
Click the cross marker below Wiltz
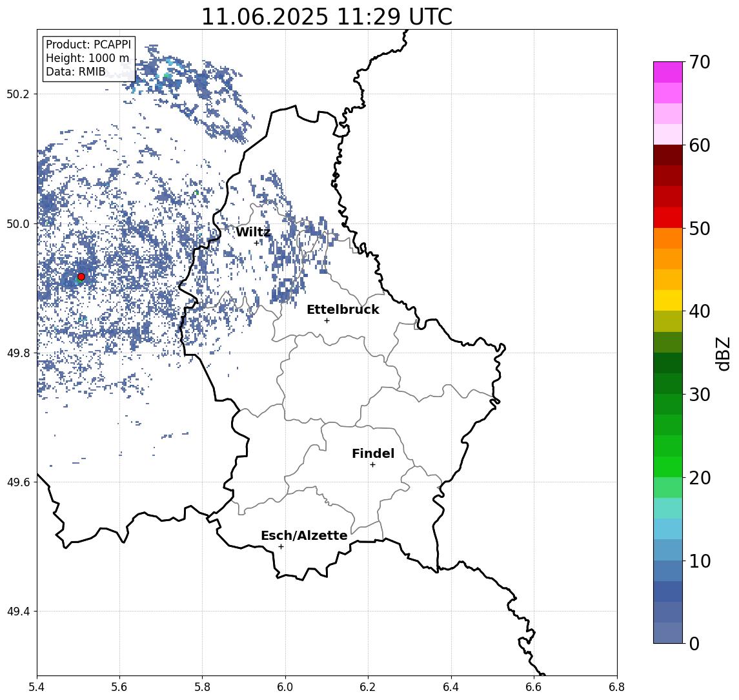click(x=256, y=243)
